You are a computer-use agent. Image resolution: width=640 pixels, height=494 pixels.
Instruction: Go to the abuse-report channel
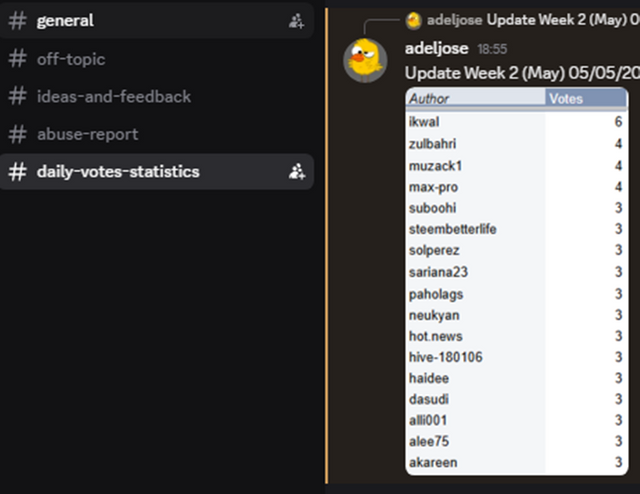coord(157,134)
